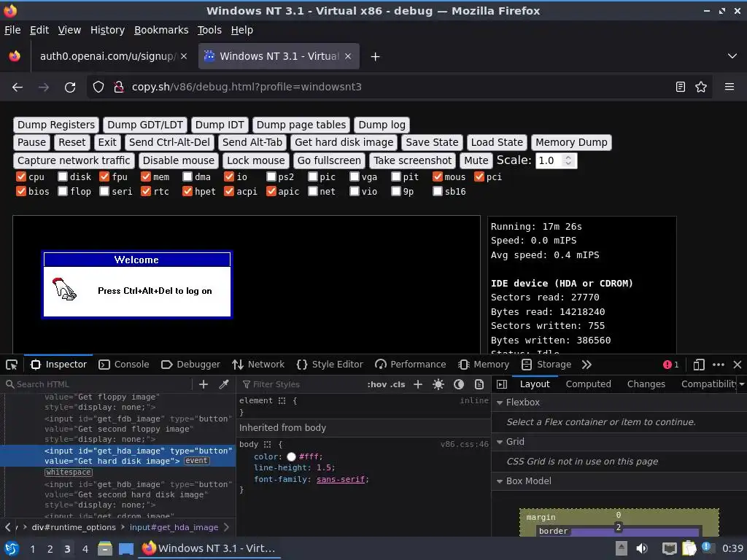This screenshot has width=747, height=560.
Task: Collapse the Box Model section
Action: coord(500,481)
